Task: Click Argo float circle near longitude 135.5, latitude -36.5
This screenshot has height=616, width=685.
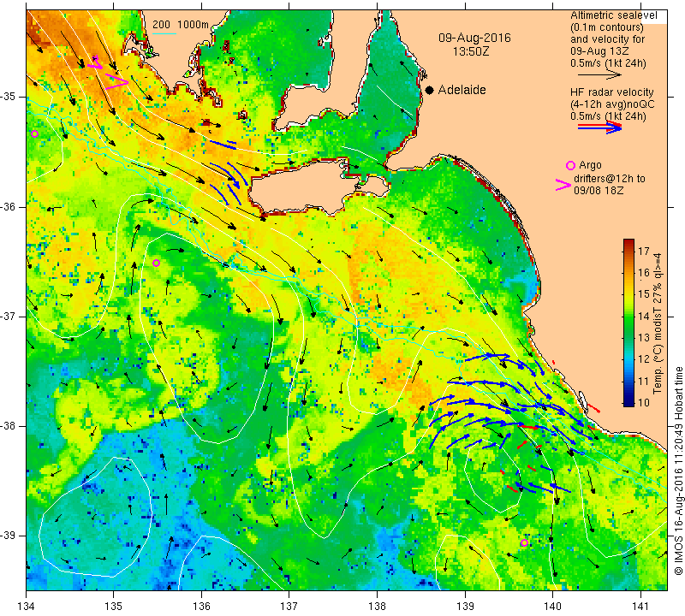Action: click(x=157, y=263)
